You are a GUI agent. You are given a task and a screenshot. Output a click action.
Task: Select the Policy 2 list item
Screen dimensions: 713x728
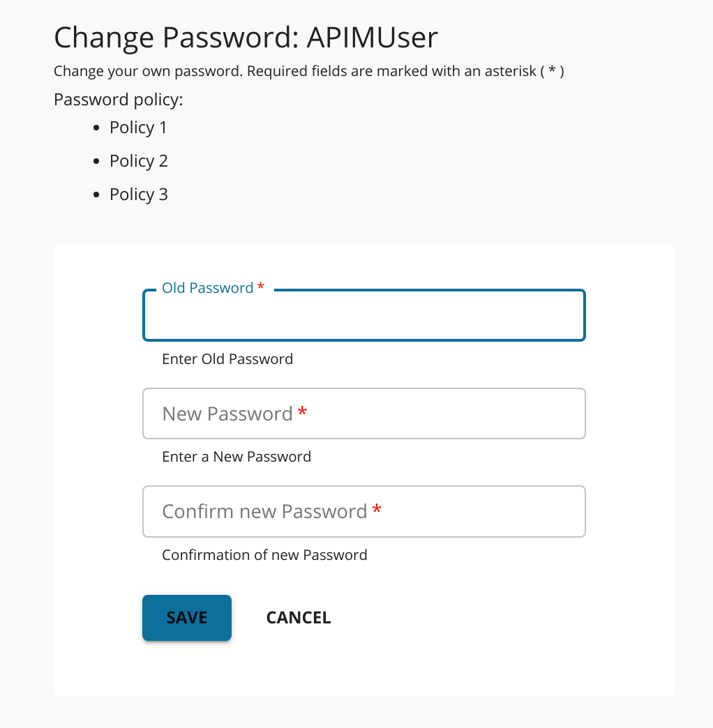pos(138,160)
